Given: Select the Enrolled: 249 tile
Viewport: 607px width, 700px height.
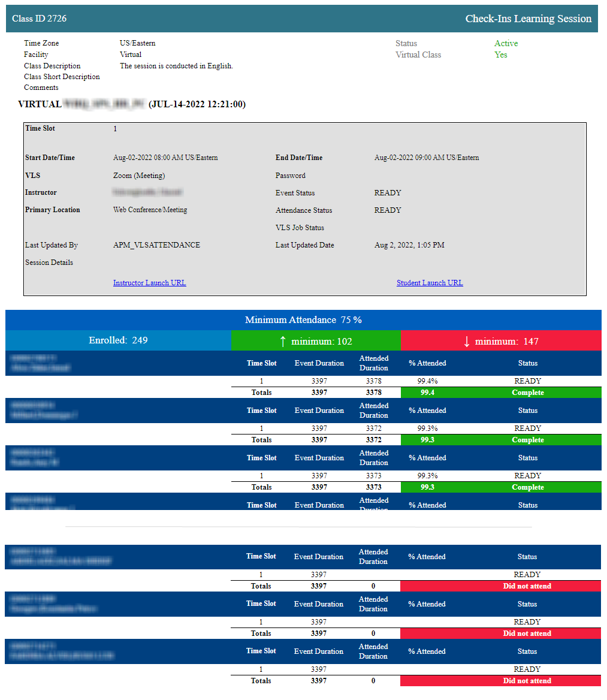Looking at the screenshot, I should [118, 340].
